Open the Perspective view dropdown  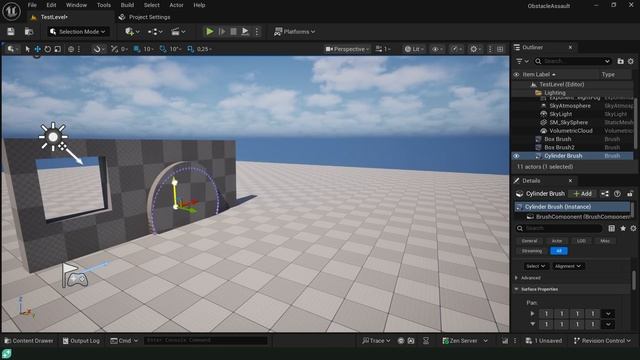coord(347,49)
